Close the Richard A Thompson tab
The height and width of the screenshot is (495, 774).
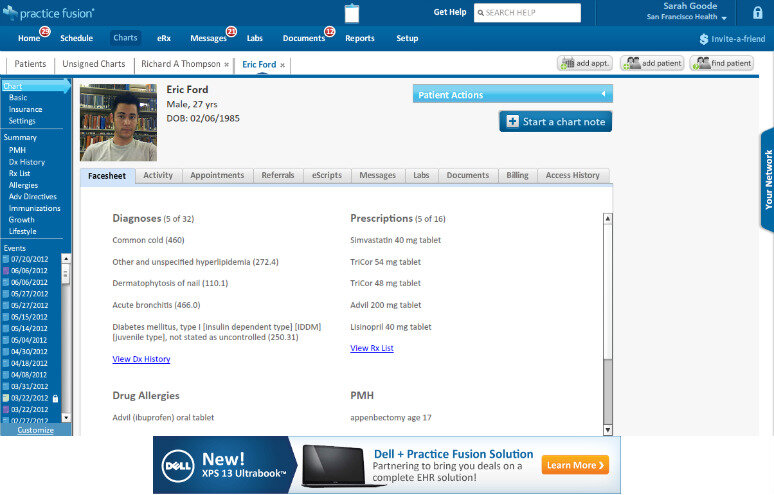click(226, 65)
